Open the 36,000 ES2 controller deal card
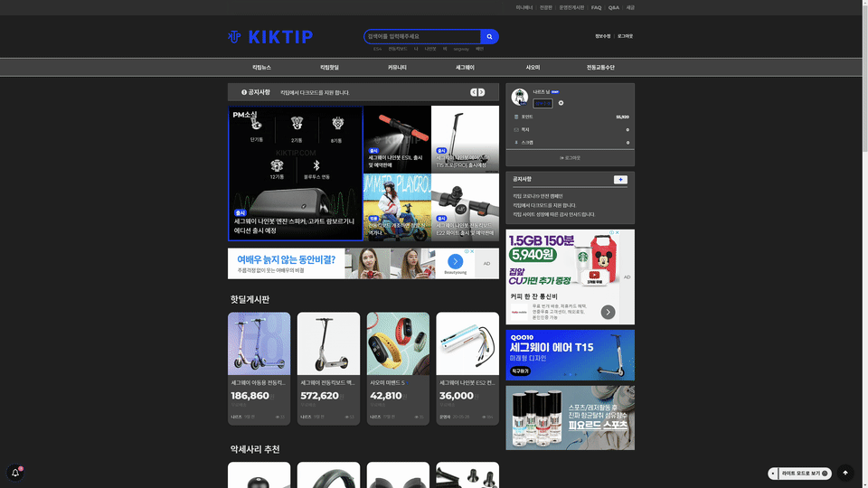This screenshot has width=868, height=488. 467,369
